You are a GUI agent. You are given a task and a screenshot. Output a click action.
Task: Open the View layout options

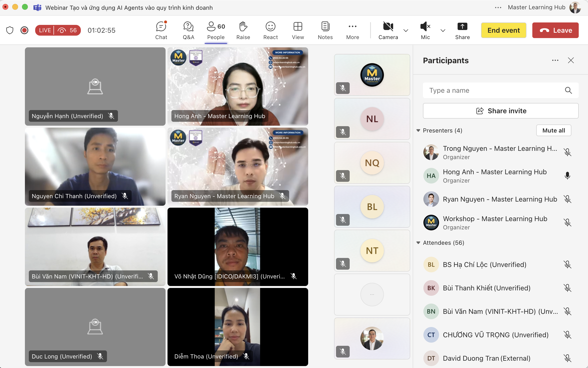point(298,31)
